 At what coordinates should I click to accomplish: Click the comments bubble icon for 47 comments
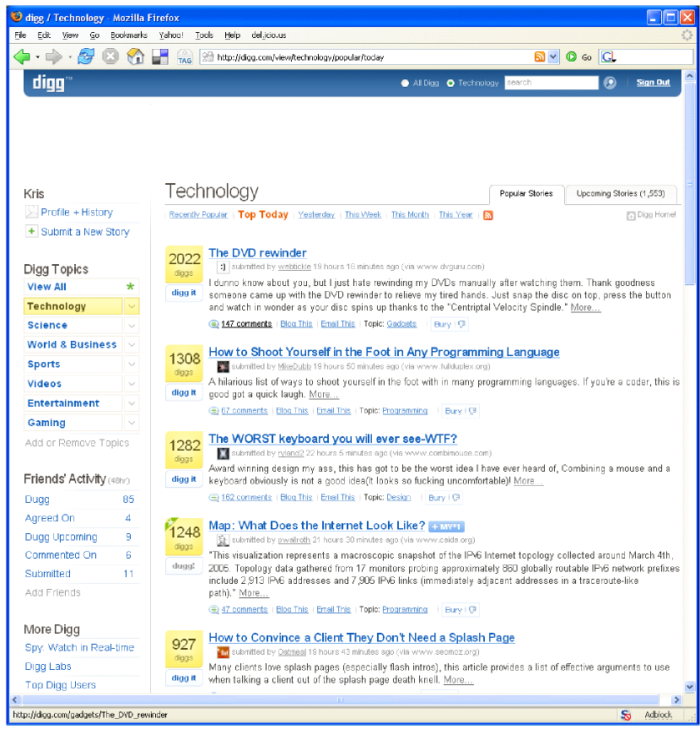coord(214,609)
